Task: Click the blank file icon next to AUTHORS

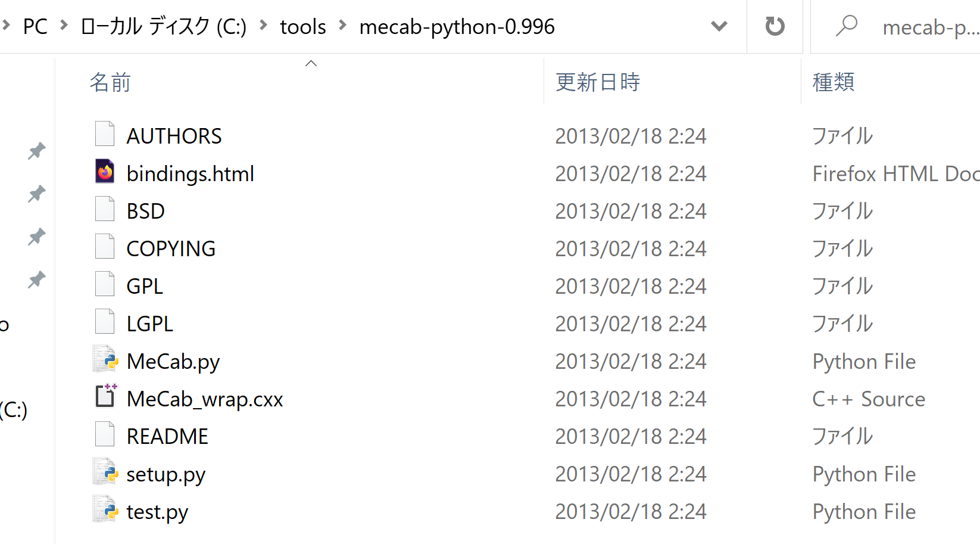Action: click(105, 134)
